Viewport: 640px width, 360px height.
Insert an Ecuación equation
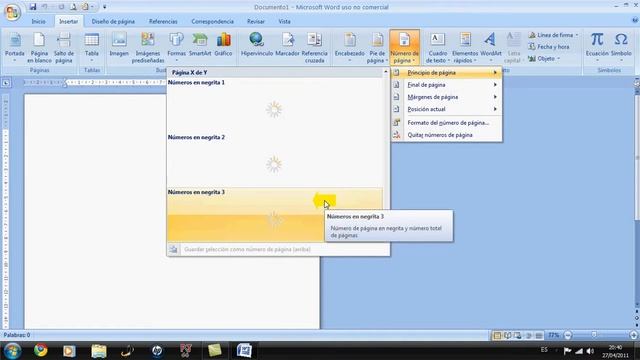tap(597, 48)
